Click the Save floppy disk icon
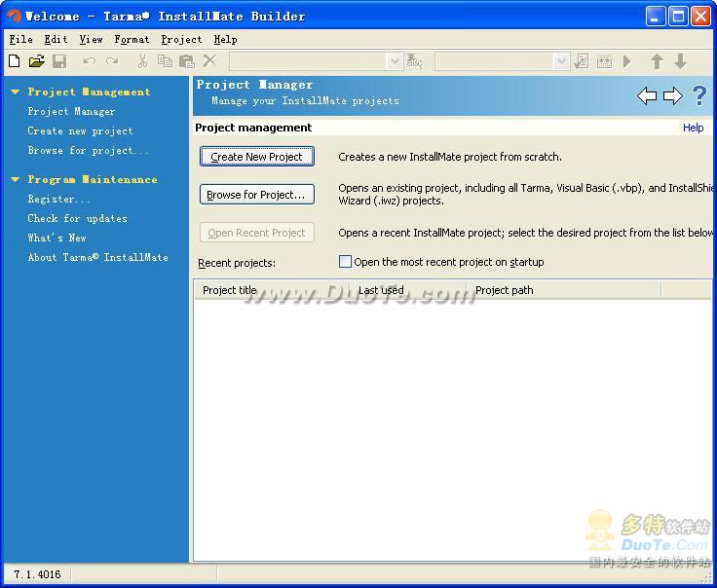This screenshot has height=588, width=717. click(59, 61)
